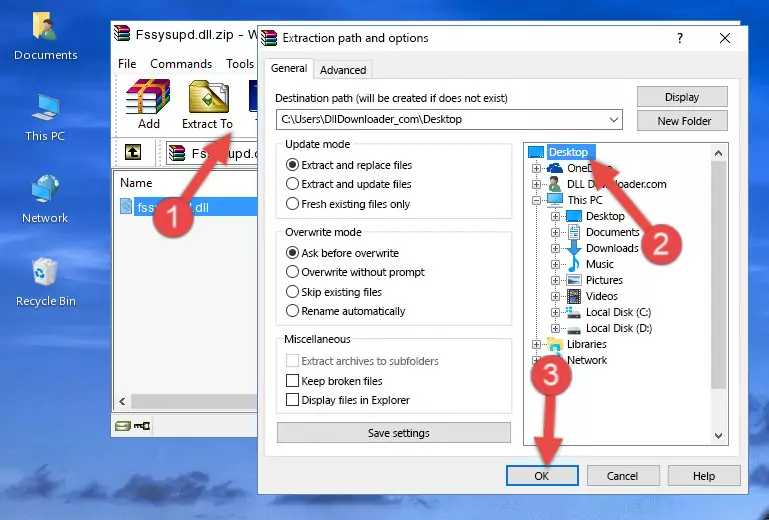The width and height of the screenshot is (769, 520).
Task: Expand the Downloads tree node
Action: [555, 248]
